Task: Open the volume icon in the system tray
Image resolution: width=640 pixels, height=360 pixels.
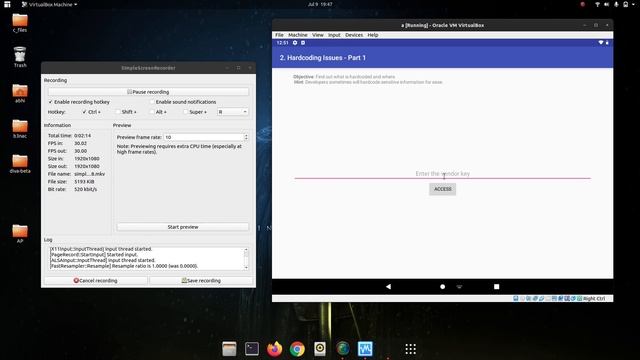Action: [x=607, y=4]
